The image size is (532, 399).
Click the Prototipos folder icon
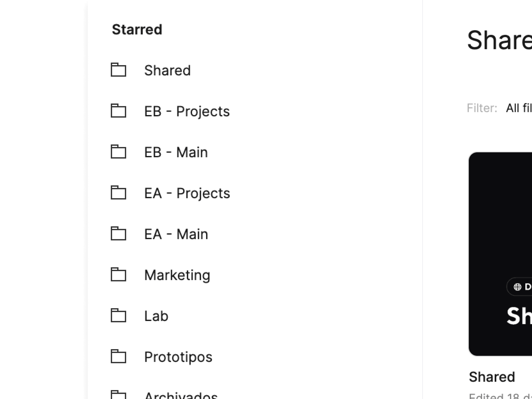(118, 356)
